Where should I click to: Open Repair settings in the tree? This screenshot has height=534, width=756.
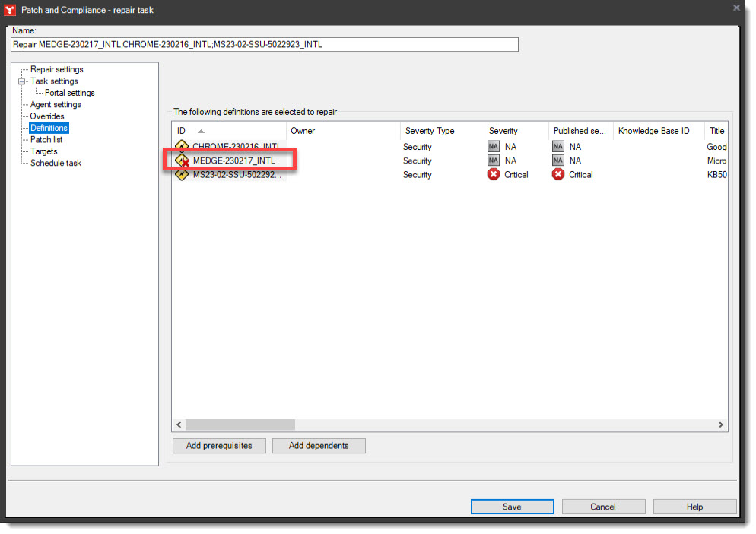56,69
